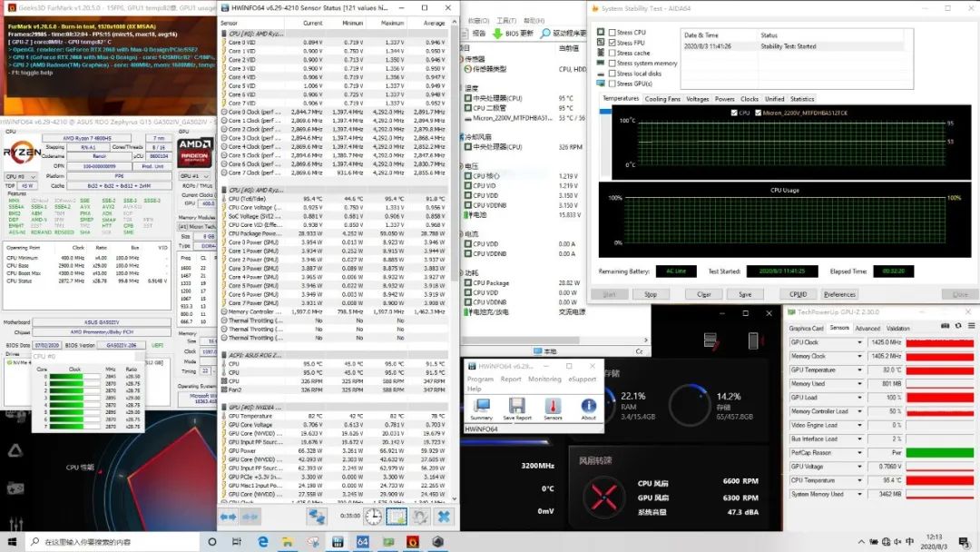The width and height of the screenshot is (980, 552).
Task: Switch to Cooling Fans tab
Action: [x=662, y=99]
